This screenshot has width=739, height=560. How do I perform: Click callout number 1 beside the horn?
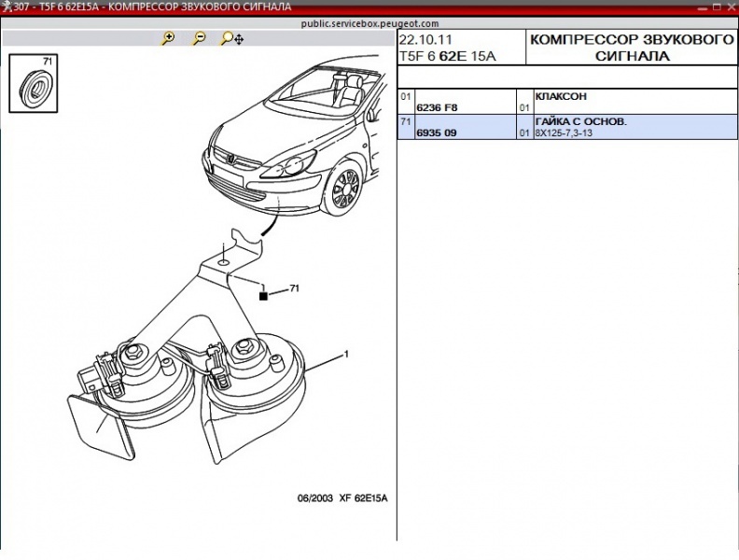[346, 355]
